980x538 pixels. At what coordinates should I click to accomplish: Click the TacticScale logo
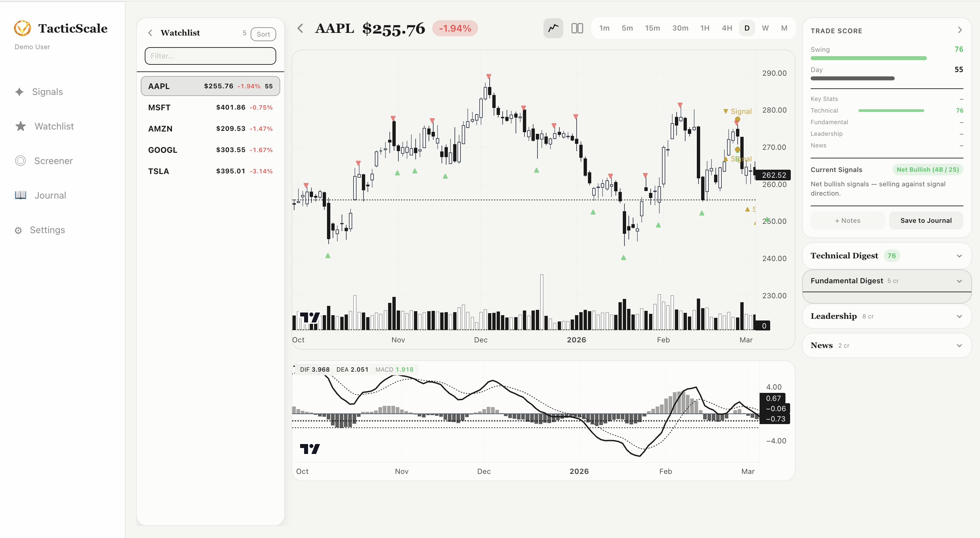[23, 28]
